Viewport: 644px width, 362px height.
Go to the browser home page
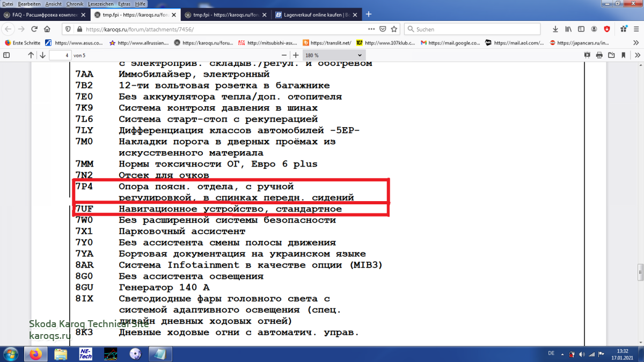[x=47, y=29]
